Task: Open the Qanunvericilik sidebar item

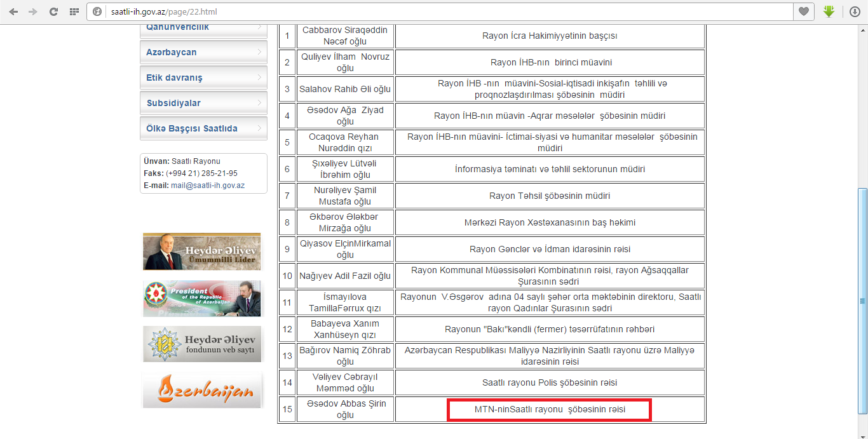Action: (x=203, y=30)
